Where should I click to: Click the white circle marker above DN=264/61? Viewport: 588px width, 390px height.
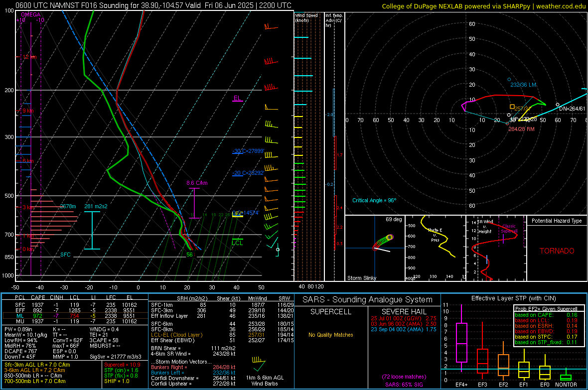558,105
